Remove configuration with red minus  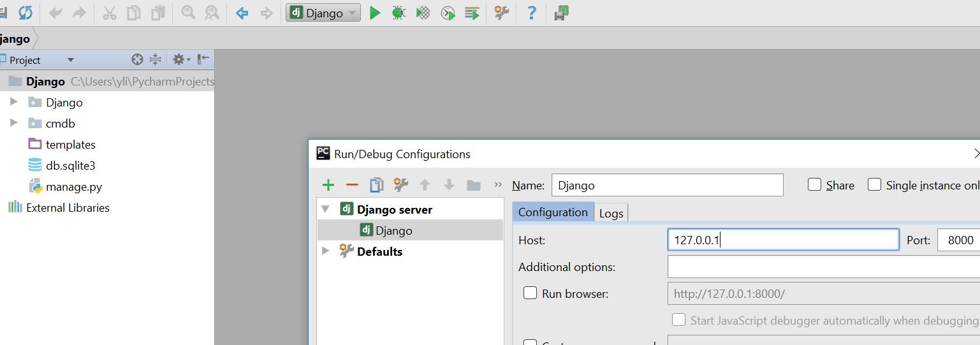(352, 186)
